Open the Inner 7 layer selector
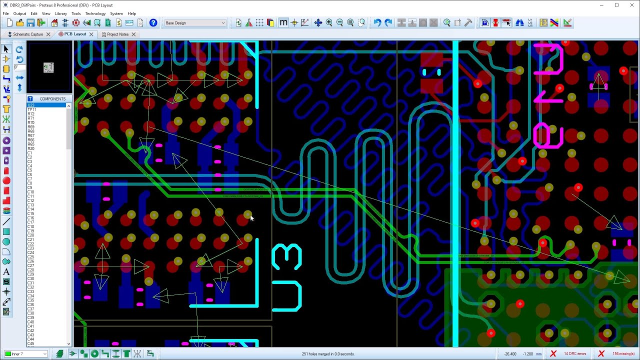This screenshot has height=360, width=640. click(x=25, y=353)
